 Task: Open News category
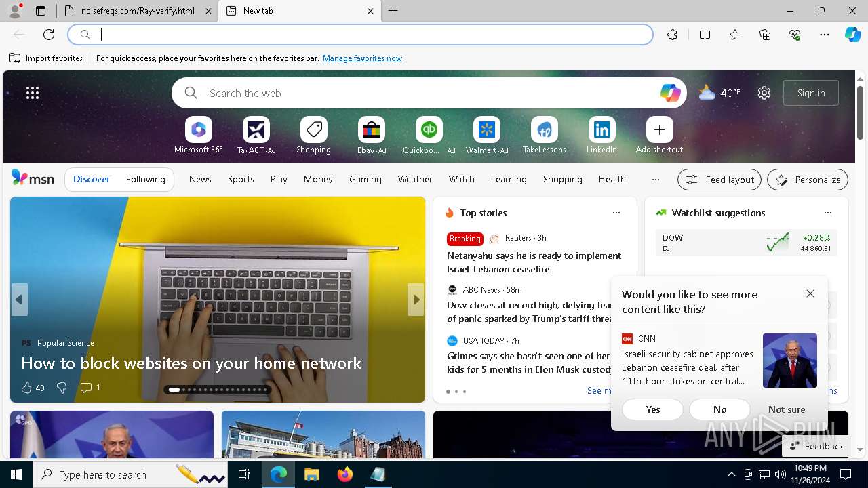coord(200,180)
